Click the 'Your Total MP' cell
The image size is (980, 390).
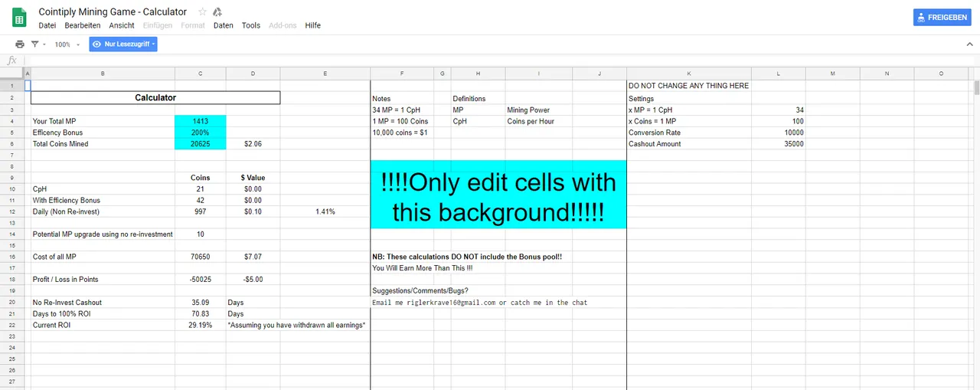click(103, 121)
